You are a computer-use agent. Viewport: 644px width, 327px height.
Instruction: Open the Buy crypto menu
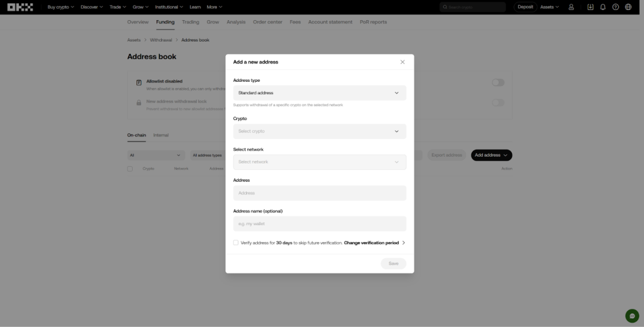coord(60,7)
